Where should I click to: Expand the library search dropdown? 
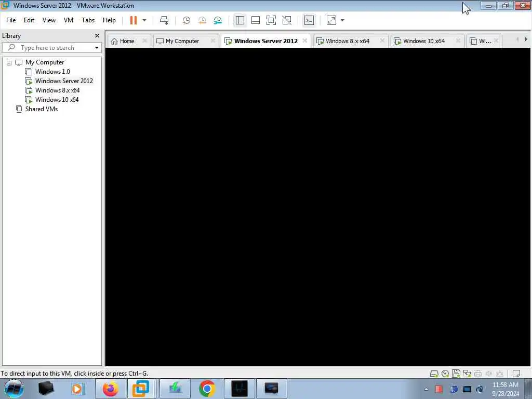(97, 47)
